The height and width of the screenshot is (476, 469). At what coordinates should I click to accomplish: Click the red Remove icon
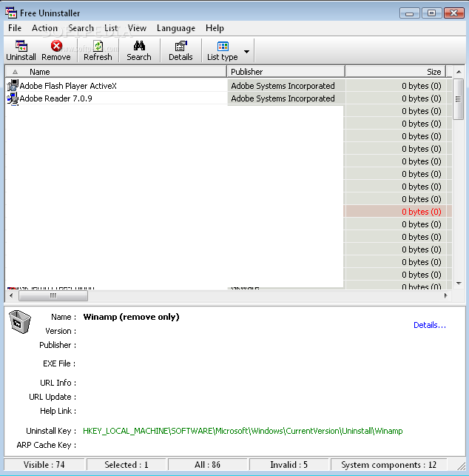(x=56, y=46)
